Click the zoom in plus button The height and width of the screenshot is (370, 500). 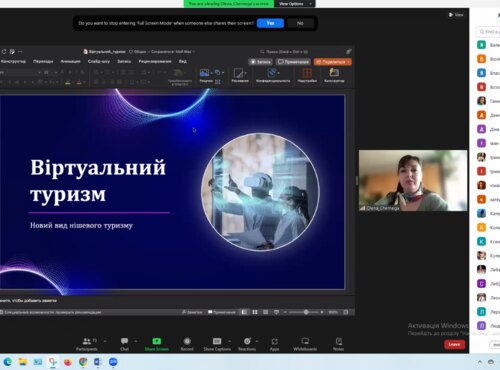(322, 312)
